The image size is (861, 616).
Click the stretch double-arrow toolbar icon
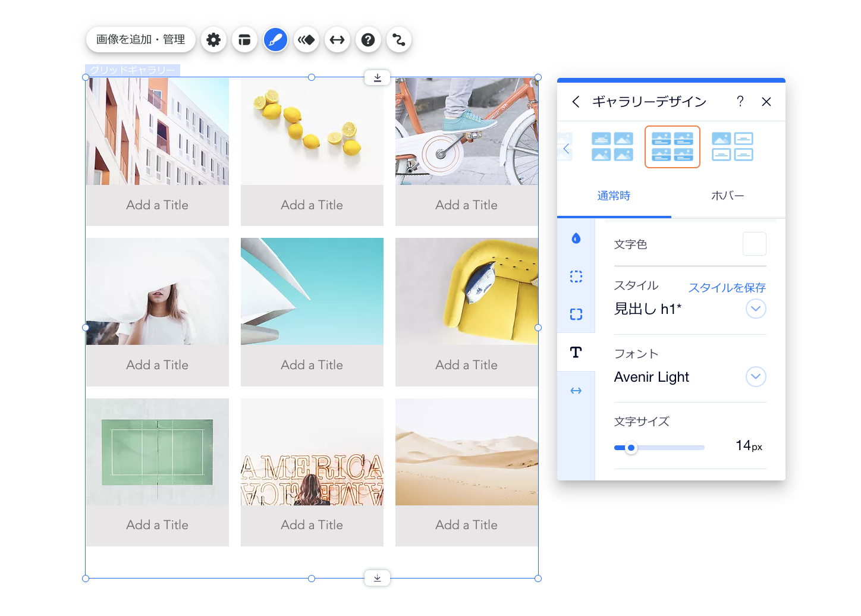tap(337, 40)
